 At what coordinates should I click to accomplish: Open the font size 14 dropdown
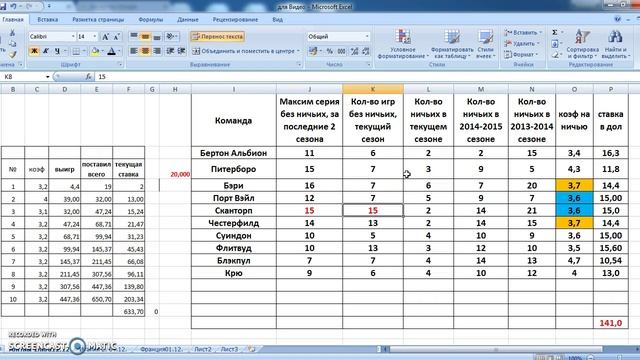click(95, 37)
